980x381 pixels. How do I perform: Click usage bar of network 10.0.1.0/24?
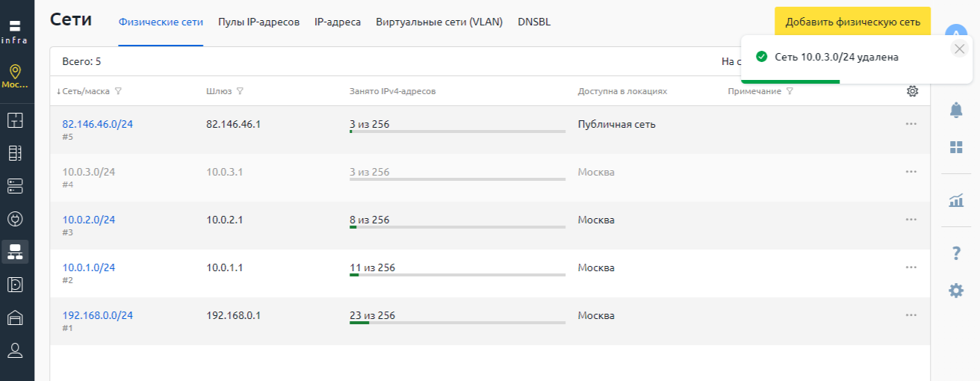457,275
